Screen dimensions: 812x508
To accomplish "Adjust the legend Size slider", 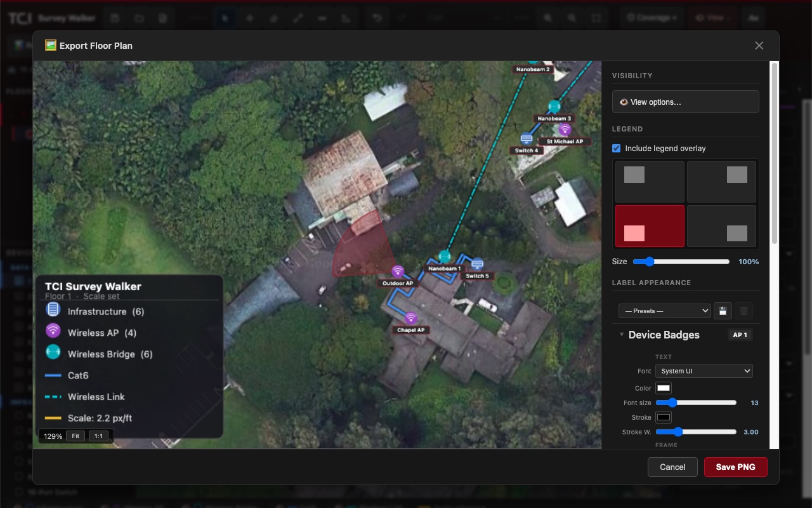I will pyautogui.click(x=681, y=262).
